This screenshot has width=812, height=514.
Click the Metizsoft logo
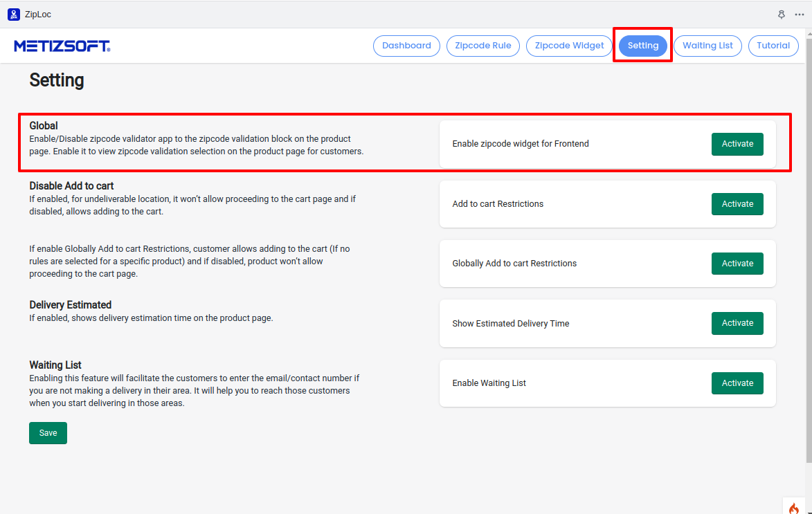point(62,46)
